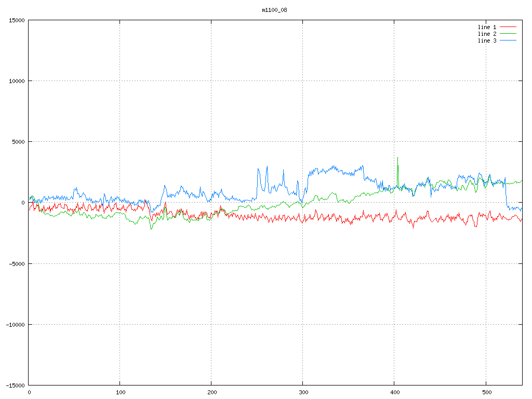
Task: Click the 15000 y-axis tick label
Action: [x=16, y=20]
